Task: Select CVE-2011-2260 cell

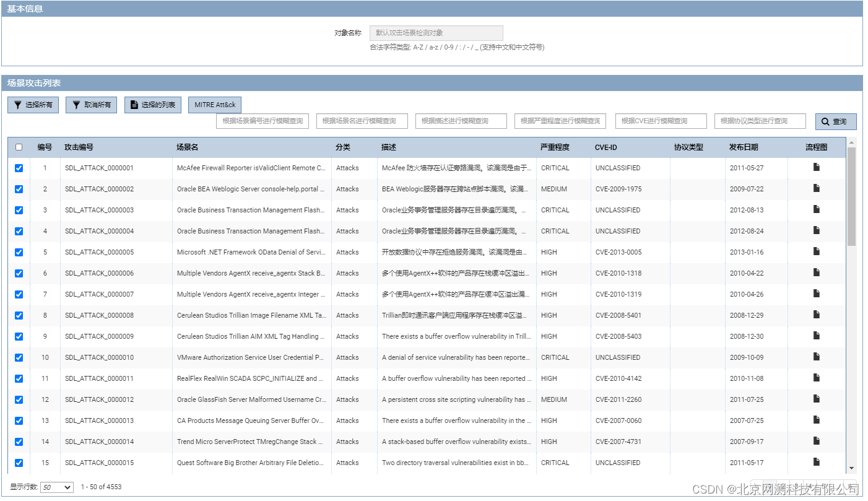Action: [618, 399]
